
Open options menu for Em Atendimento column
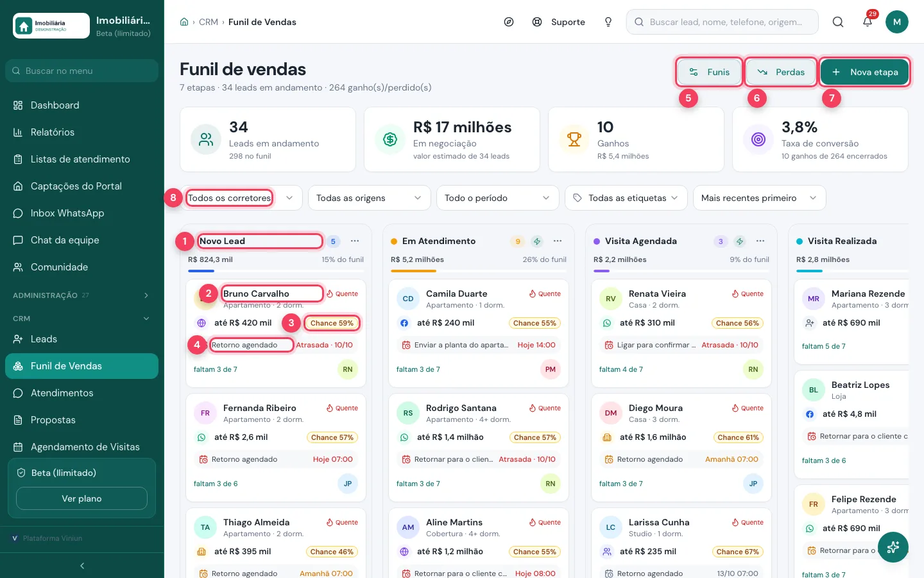tap(558, 241)
